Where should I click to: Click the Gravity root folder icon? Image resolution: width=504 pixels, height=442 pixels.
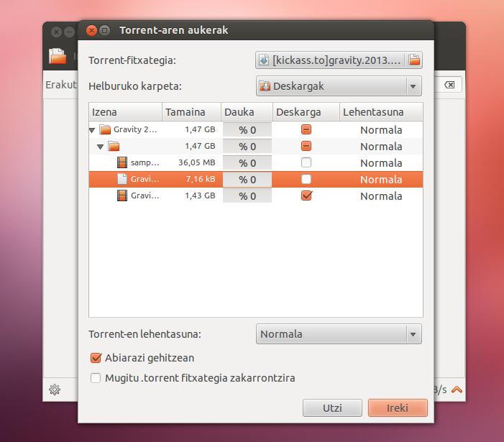tap(105, 130)
